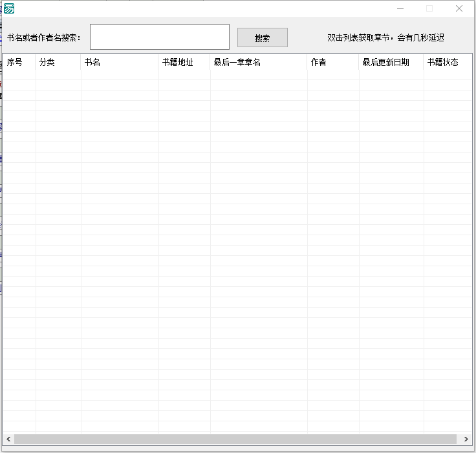Sort by the 序号 column header
Screen dimensions: 476x453
tap(19, 62)
